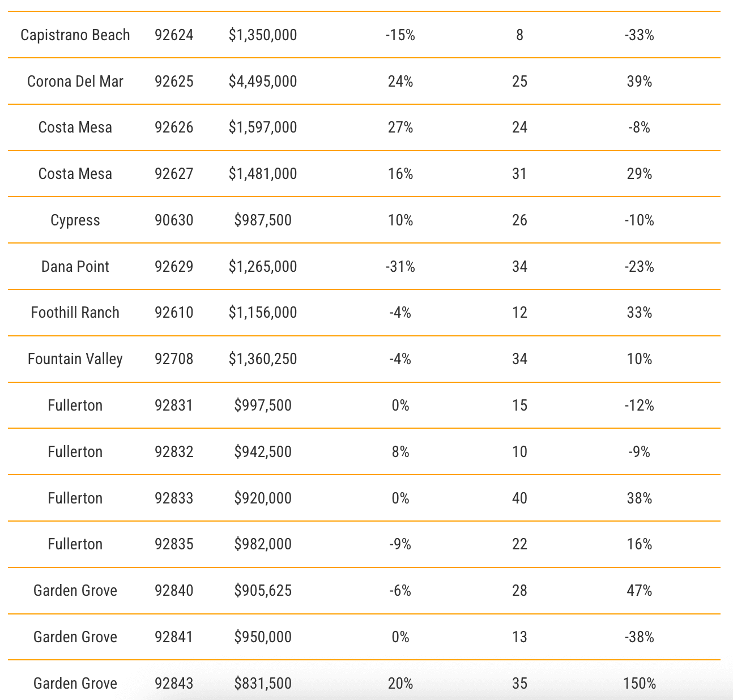733x700 pixels.
Task: Click zip code 92626
Action: 174,127
